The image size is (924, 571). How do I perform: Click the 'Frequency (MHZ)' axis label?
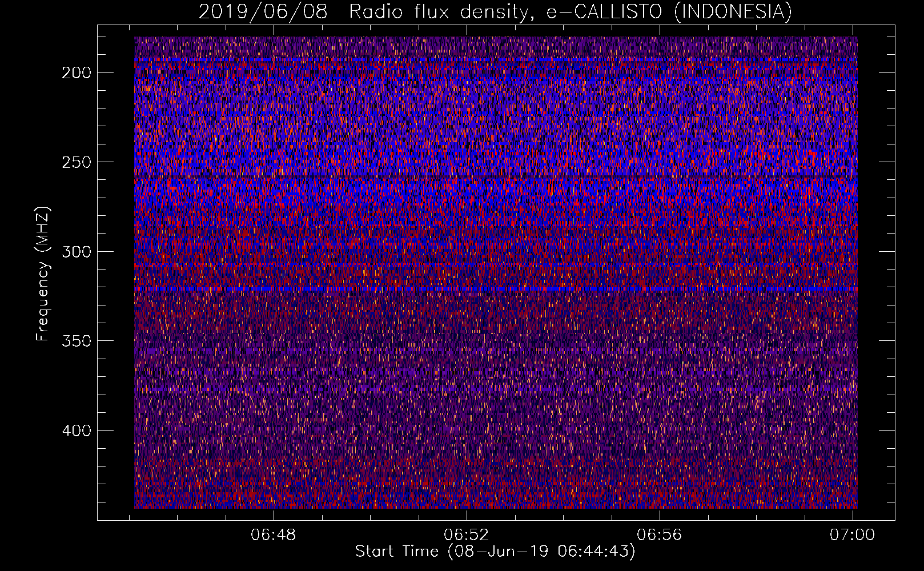tap(43, 274)
